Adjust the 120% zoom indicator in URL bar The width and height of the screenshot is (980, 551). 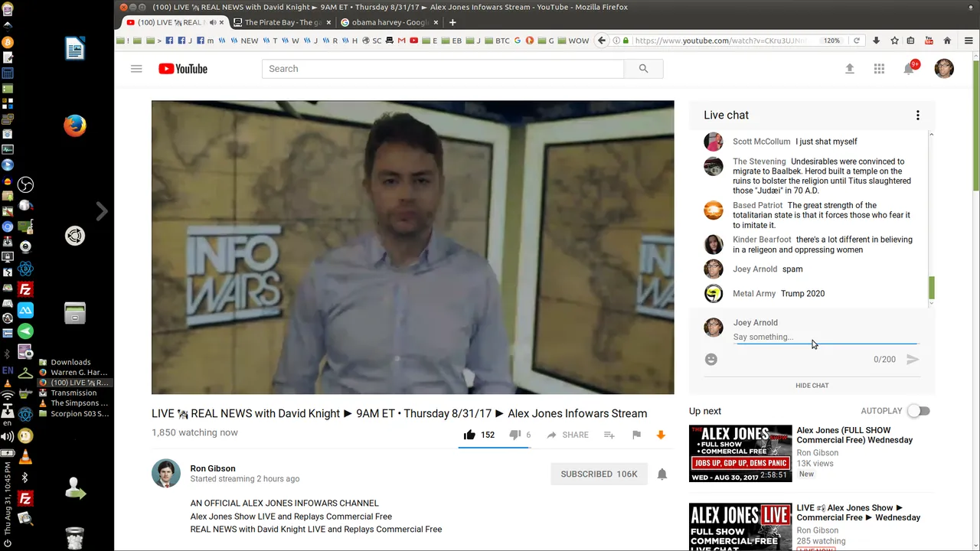(x=831, y=41)
